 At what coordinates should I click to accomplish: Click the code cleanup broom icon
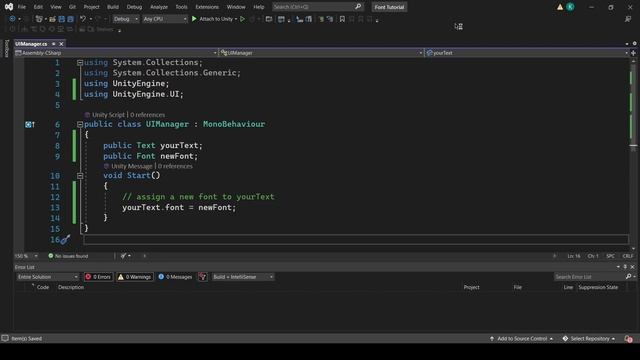click(124, 256)
